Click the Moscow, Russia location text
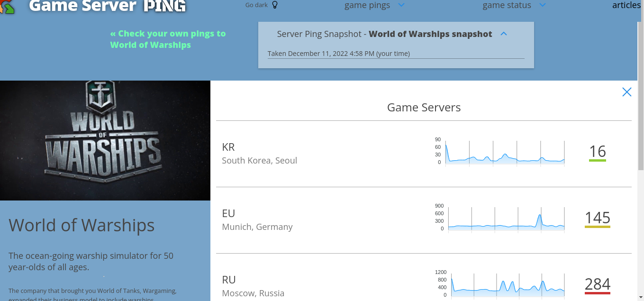The height and width of the screenshot is (301, 644). (x=253, y=293)
